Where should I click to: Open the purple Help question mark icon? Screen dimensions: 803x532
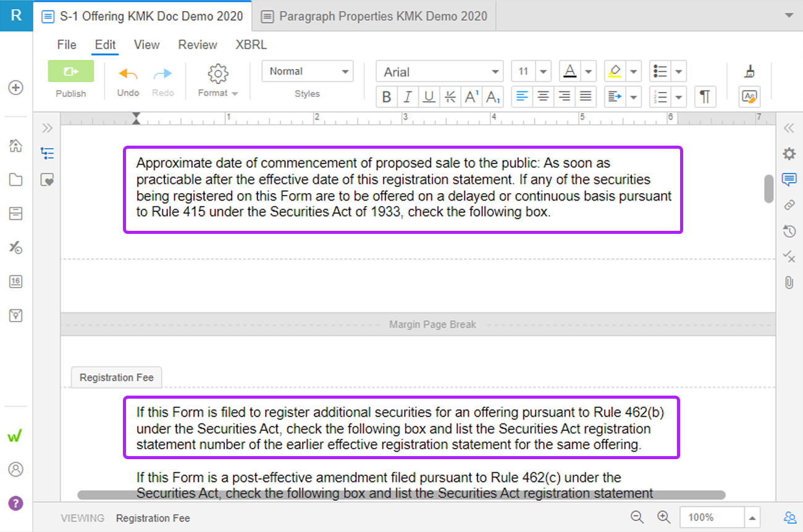(x=16, y=502)
